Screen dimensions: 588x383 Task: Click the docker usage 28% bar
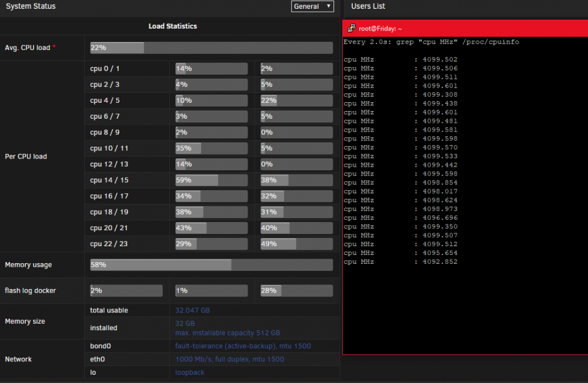[296, 290]
